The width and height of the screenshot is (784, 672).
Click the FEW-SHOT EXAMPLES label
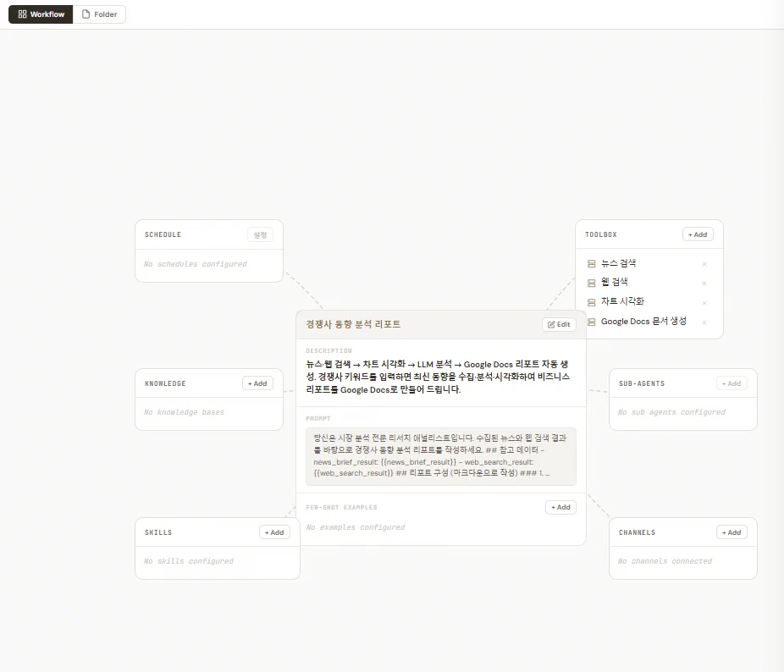341,507
